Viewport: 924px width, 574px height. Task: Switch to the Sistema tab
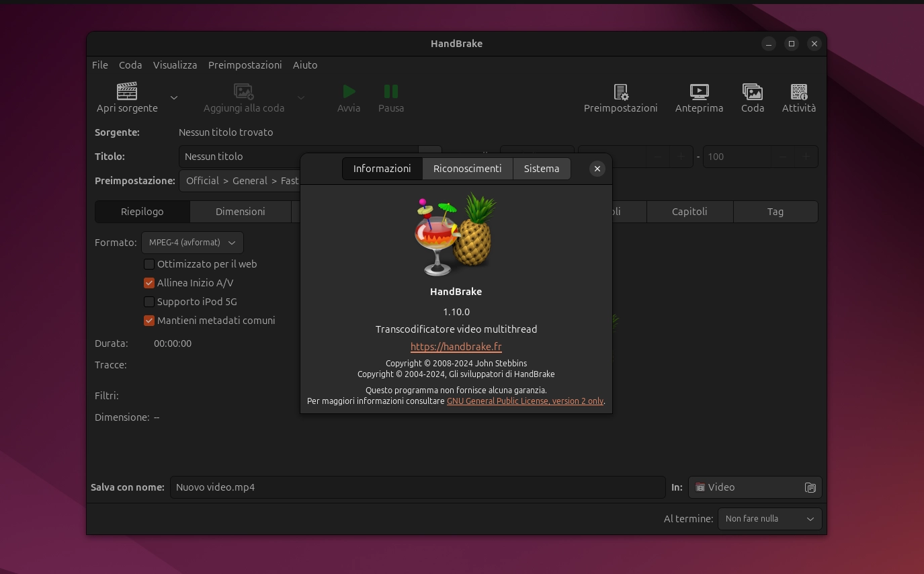(x=542, y=169)
